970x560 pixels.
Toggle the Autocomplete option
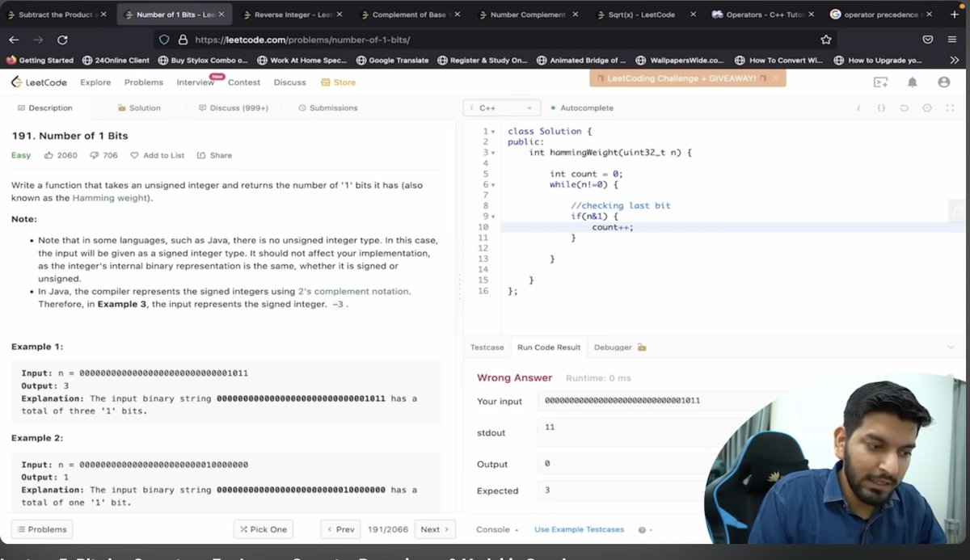coord(581,107)
